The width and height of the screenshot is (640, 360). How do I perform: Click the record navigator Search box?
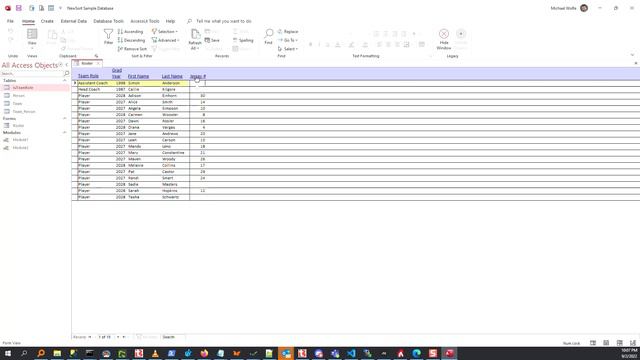tap(173, 337)
